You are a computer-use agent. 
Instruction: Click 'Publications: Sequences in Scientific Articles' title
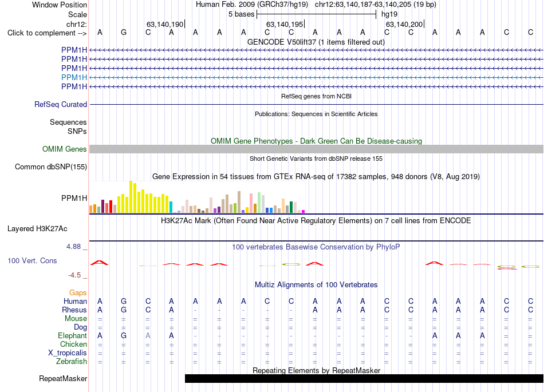[316, 114]
